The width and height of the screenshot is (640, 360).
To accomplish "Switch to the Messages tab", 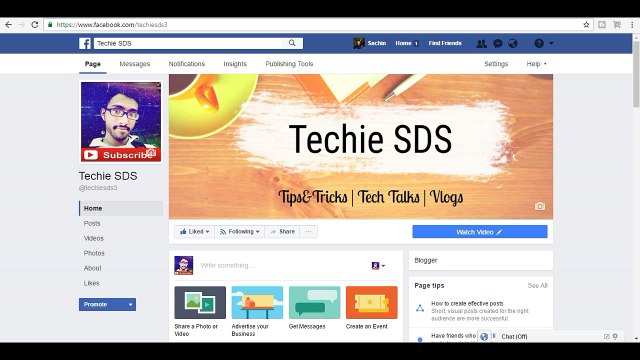I will coord(135,64).
